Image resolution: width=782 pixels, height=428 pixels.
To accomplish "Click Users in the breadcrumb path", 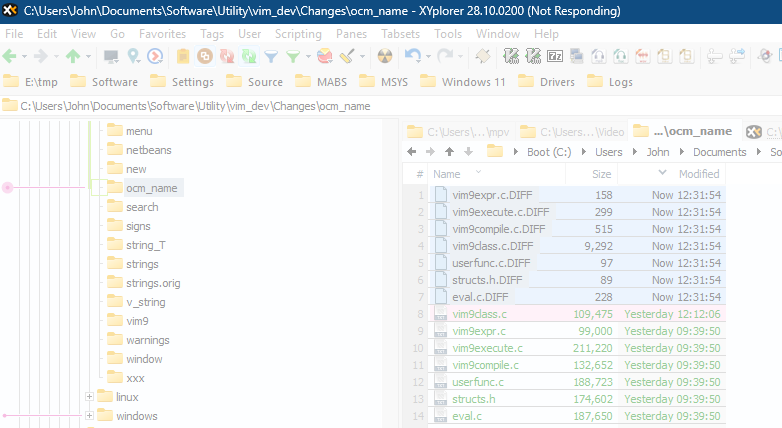I will coord(608,152).
